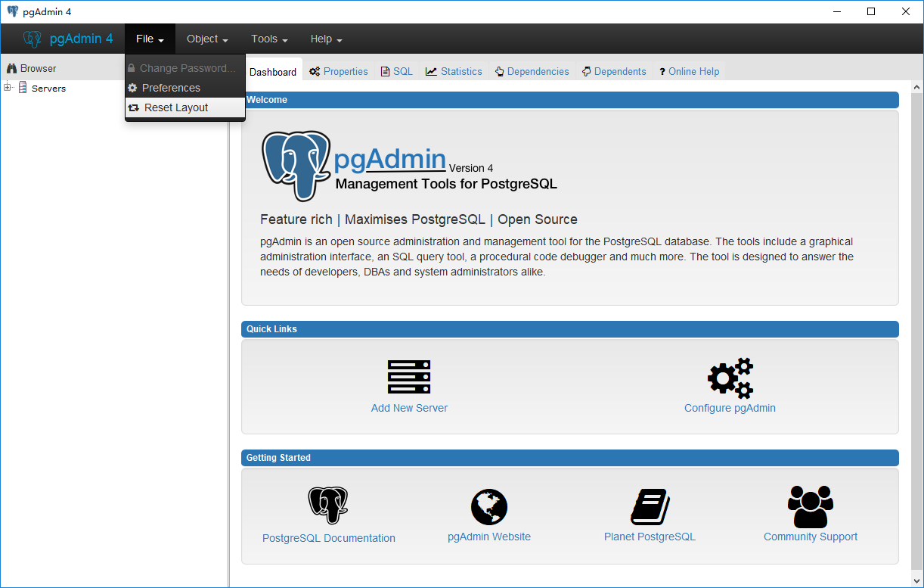
Task: Choose Preferences from the File menu
Action: [x=171, y=88]
